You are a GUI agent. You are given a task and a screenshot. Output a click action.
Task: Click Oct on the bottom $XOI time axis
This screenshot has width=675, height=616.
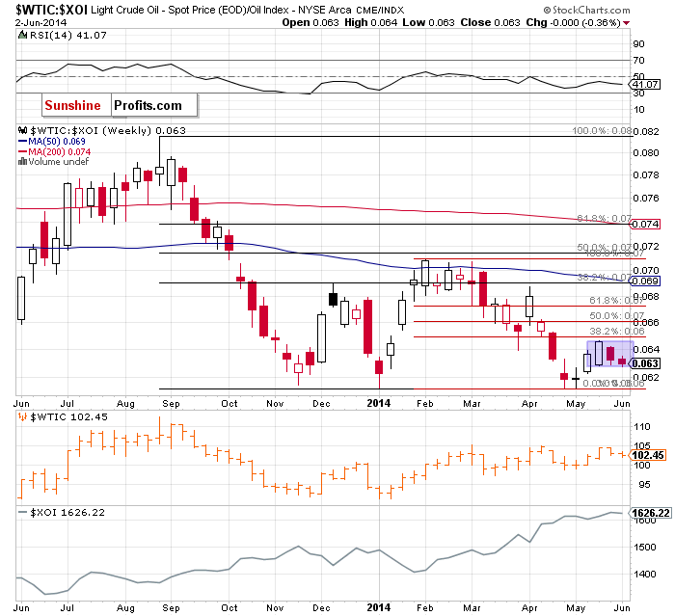point(229,608)
